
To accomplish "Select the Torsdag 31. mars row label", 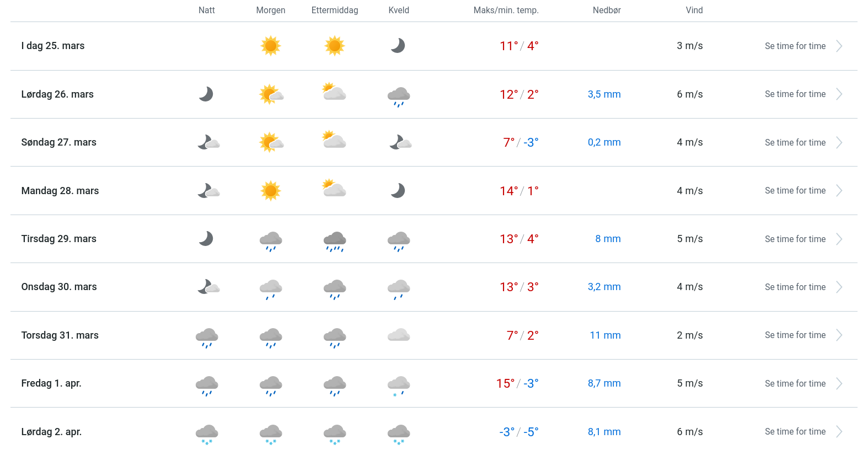I will pyautogui.click(x=60, y=335).
